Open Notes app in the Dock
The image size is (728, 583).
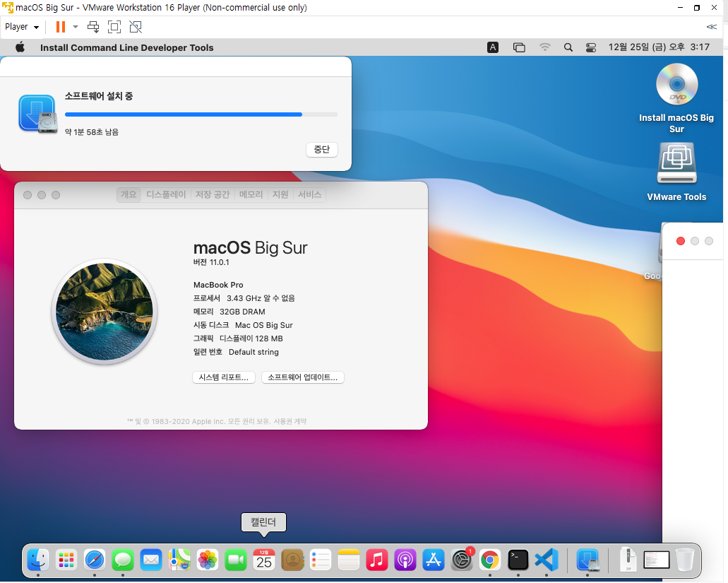349,560
